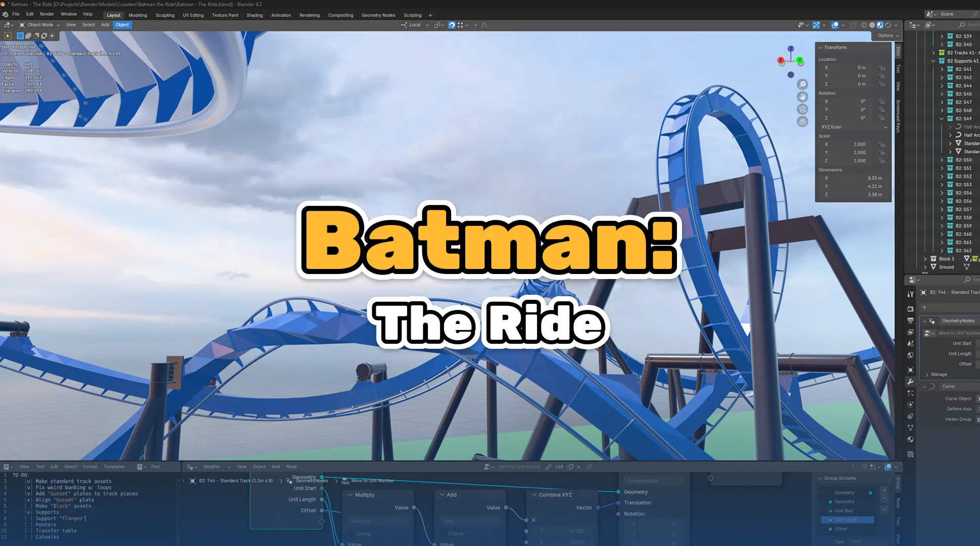The height and width of the screenshot is (546, 980).
Task: Switch to the Scripting workspace tab
Action: [x=412, y=15]
